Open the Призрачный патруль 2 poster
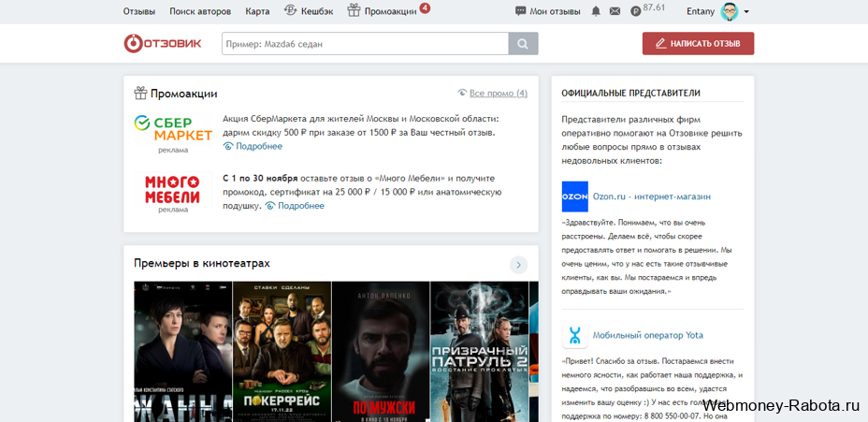Screen dimensions: 868x422 (x=480, y=352)
